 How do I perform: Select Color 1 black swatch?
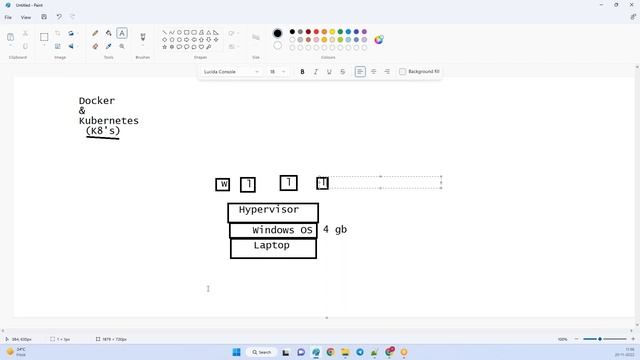tap(278, 33)
